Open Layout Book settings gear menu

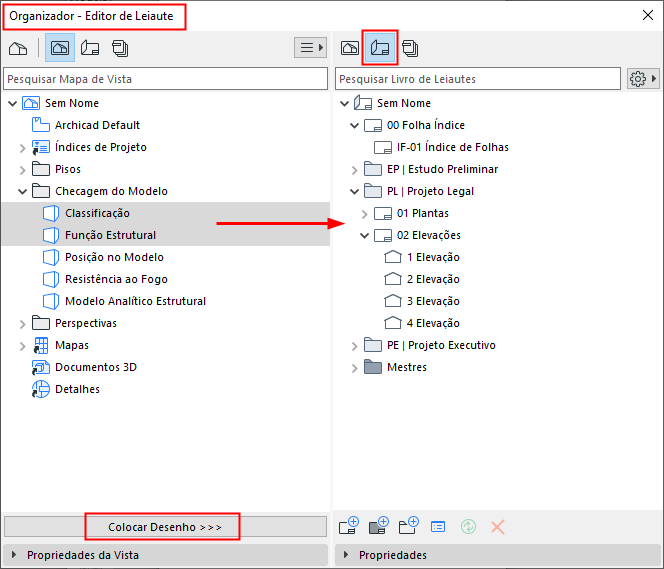click(643, 79)
